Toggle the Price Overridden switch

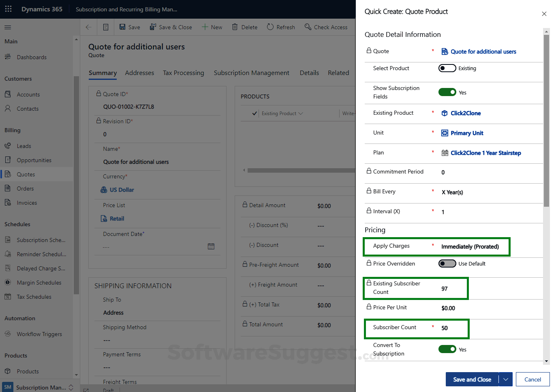click(447, 263)
